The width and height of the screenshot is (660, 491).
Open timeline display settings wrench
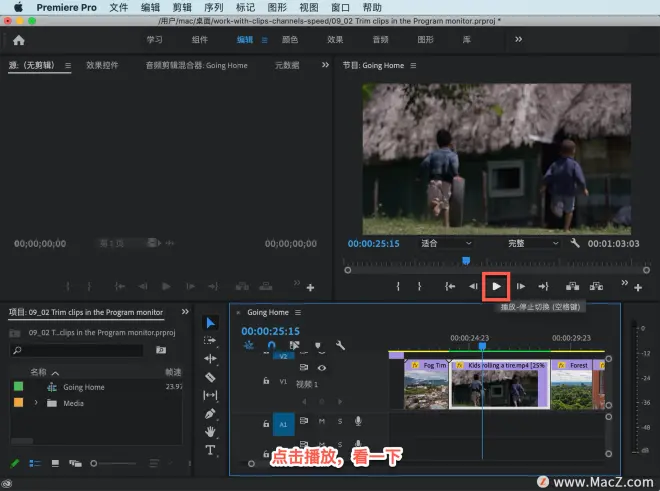pyautogui.click(x=340, y=346)
